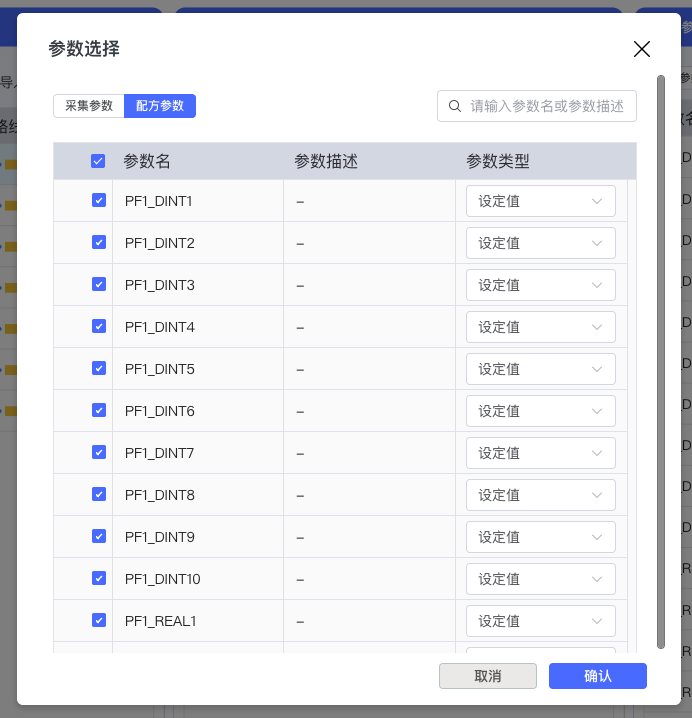Viewport: 692px width, 718px height.
Task: Focus the parameter name search field
Action: (546, 106)
